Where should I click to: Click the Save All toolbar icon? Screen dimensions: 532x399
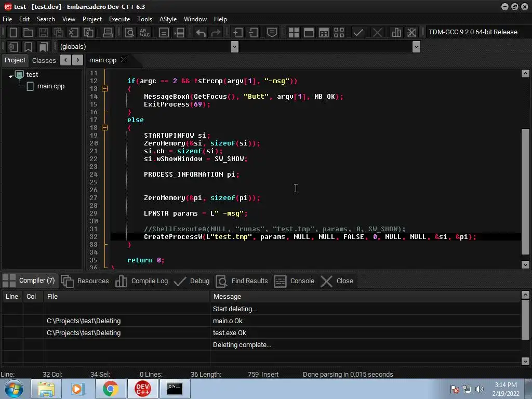click(x=58, y=33)
